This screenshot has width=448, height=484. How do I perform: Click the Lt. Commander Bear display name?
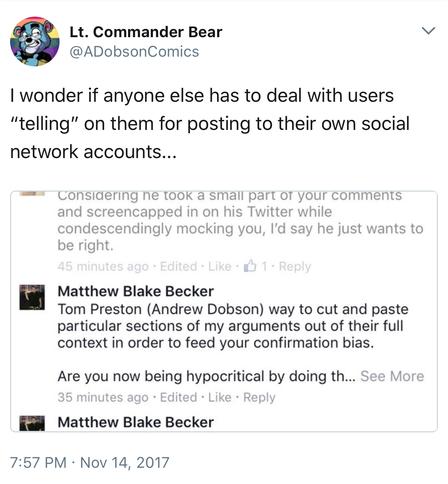[146, 32]
